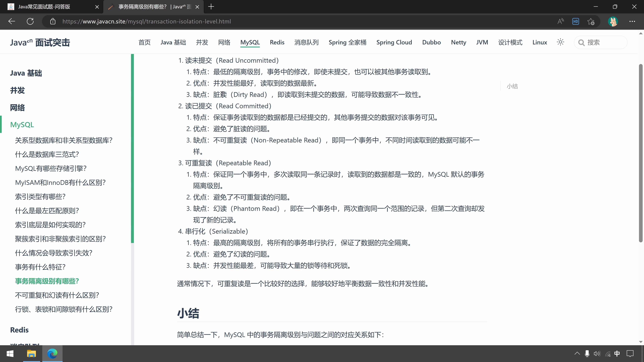Toggle dark mode with the sun icon

click(560, 42)
